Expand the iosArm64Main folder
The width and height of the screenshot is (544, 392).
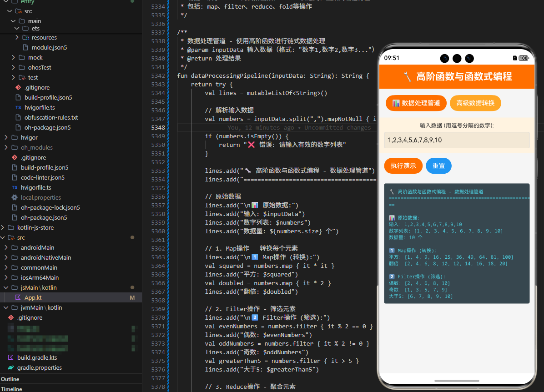point(6,277)
